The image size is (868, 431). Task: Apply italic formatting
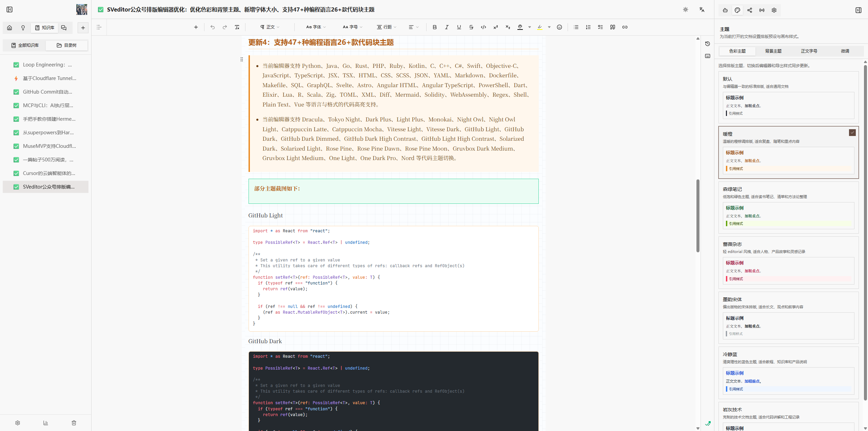tap(447, 27)
